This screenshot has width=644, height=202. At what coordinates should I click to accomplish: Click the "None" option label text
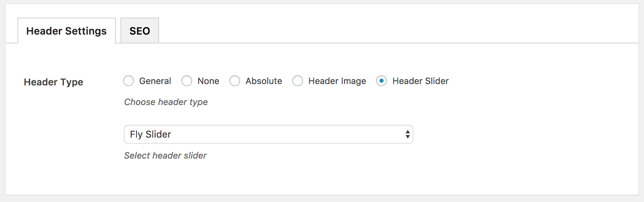click(x=208, y=81)
